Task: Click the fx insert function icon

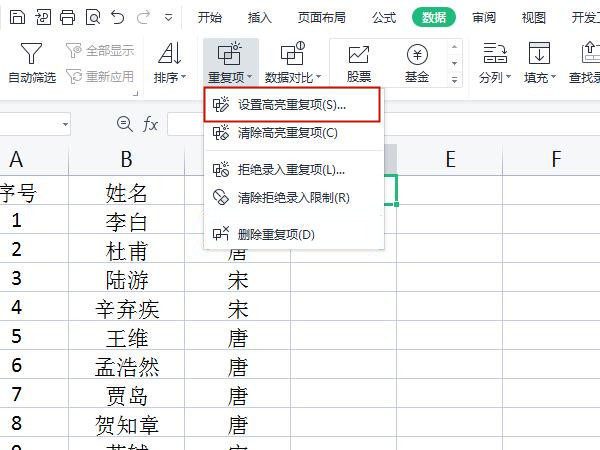Action: (x=151, y=124)
